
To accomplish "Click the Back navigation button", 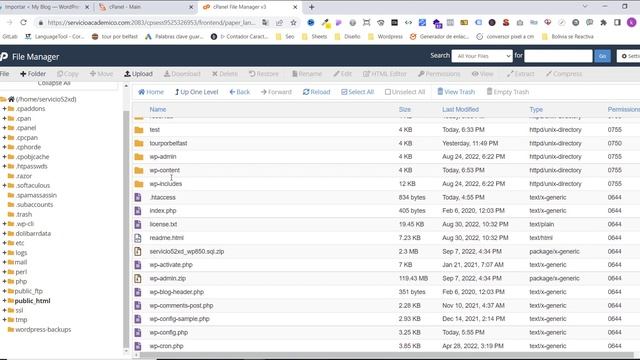I will [x=240, y=92].
